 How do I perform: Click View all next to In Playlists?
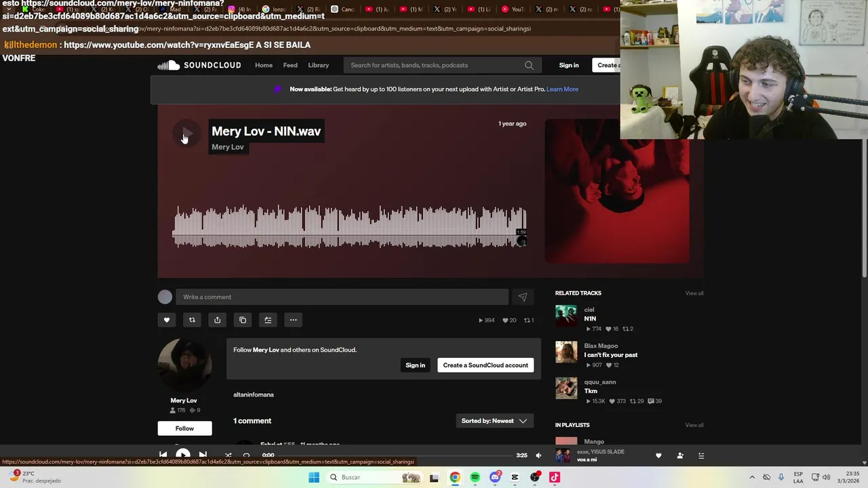[694, 425]
